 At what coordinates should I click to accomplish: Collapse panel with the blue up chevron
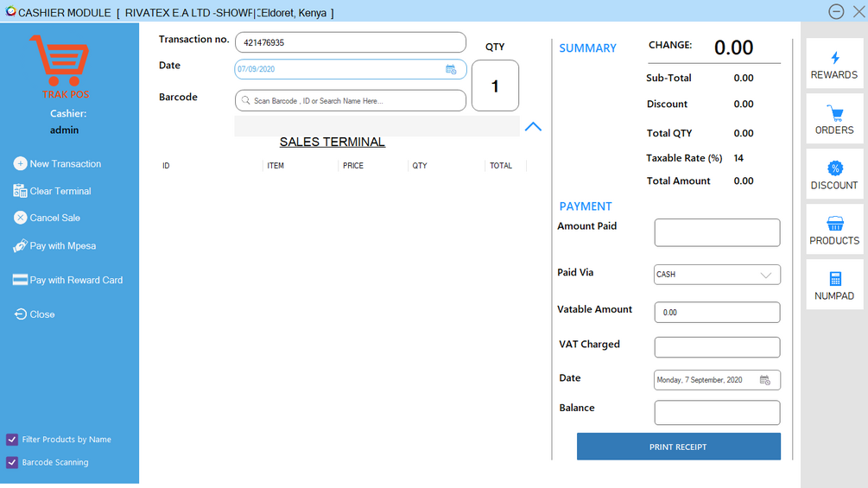coord(533,127)
